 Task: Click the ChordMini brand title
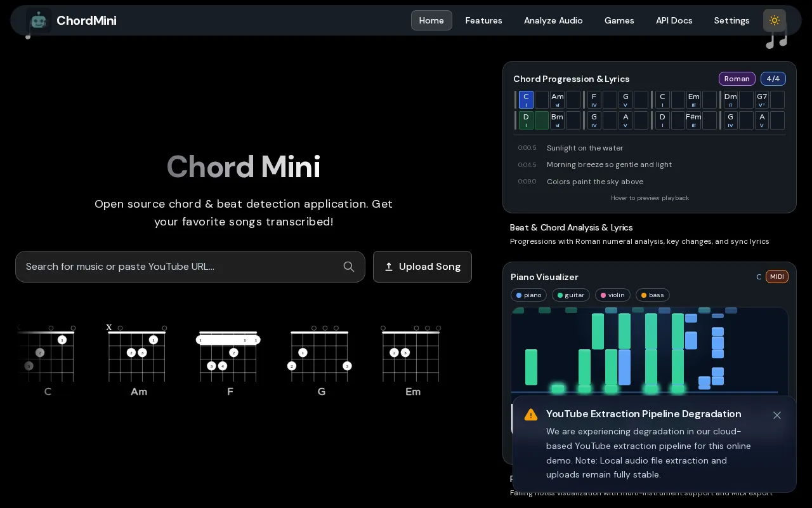pyautogui.click(x=86, y=20)
